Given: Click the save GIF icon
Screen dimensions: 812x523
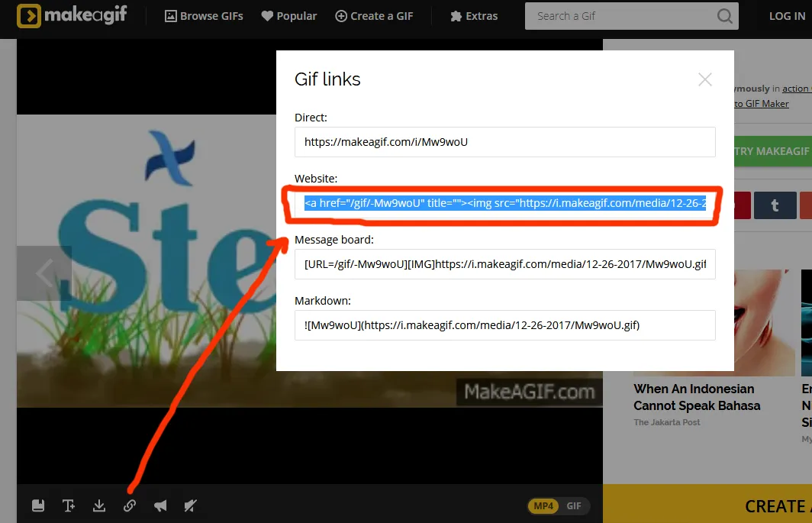Looking at the screenshot, I should point(38,505).
